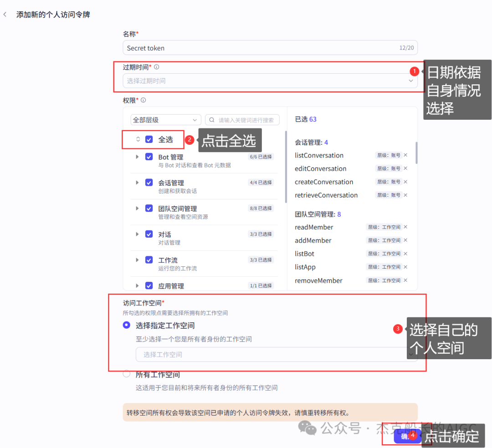The image size is (492, 448).
Task: Remove retrieveConversation with its X icon
Action: coord(405,195)
